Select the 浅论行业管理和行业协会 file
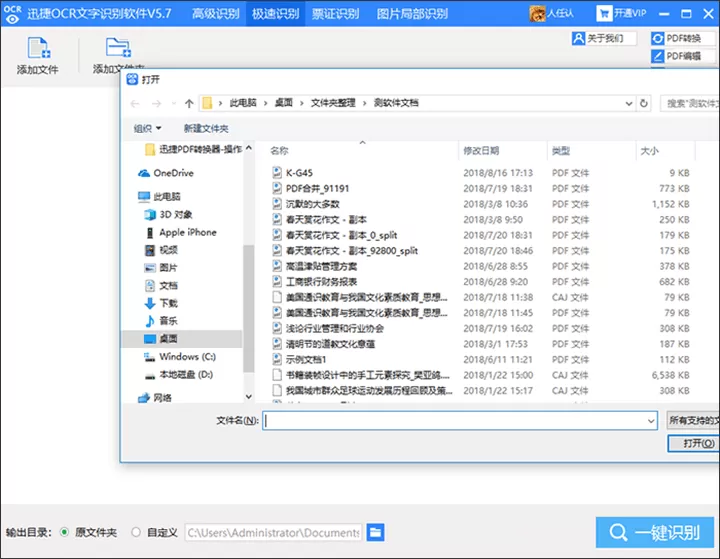Image resolution: width=720 pixels, height=559 pixels. click(x=328, y=329)
